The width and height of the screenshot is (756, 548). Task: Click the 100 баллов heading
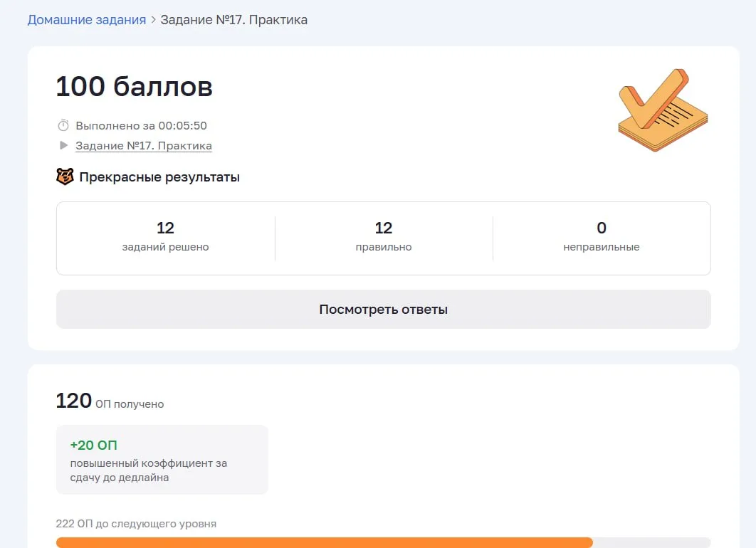point(134,87)
